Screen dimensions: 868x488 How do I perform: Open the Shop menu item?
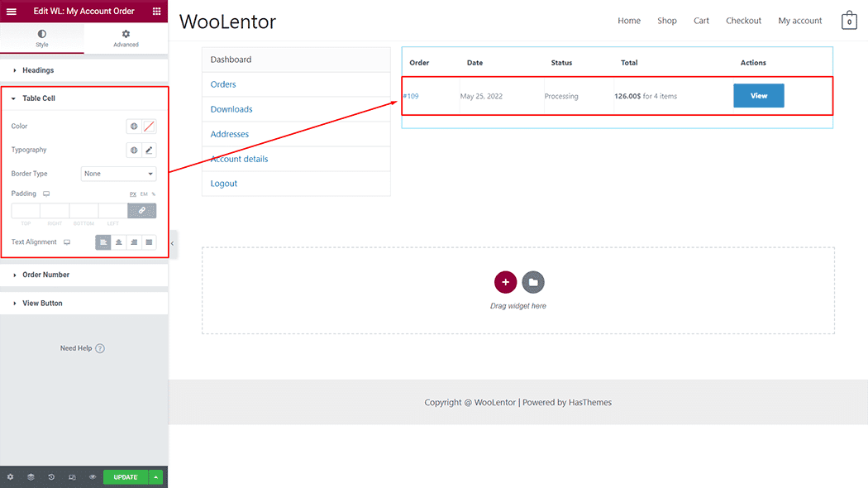coord(666,21)
